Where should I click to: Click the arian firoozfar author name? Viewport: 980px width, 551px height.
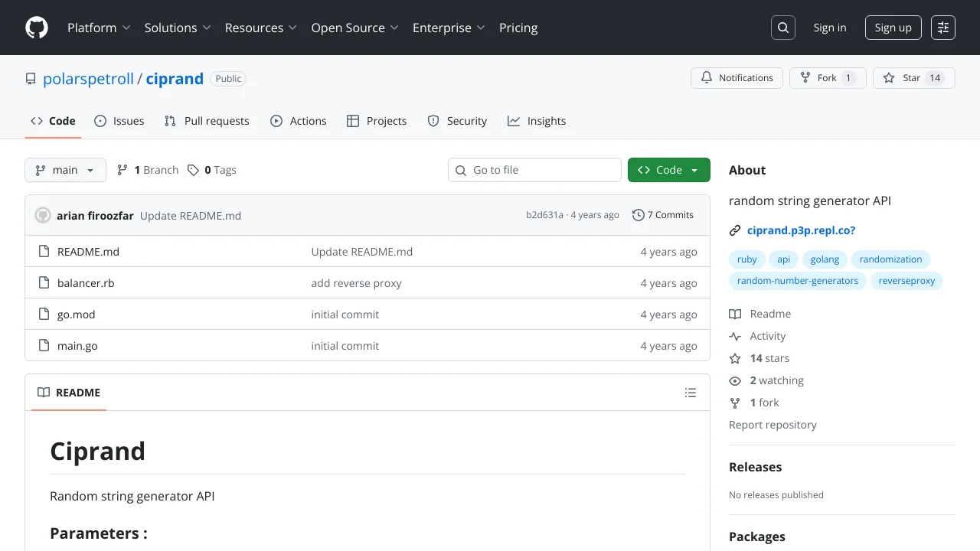click(95, 216)
